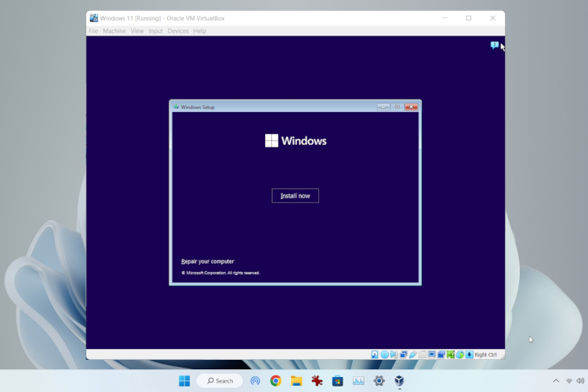Click the VirtualBox title bar app icon
The width and height of the screenshot is (588, 392).
pos(94,18)
